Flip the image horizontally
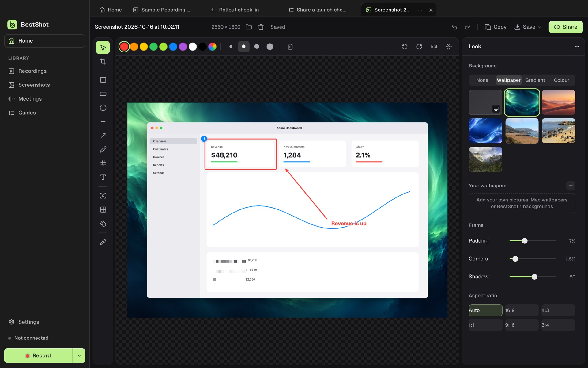The width and height of the screenshot is (588, 368). tap(434, 47)
